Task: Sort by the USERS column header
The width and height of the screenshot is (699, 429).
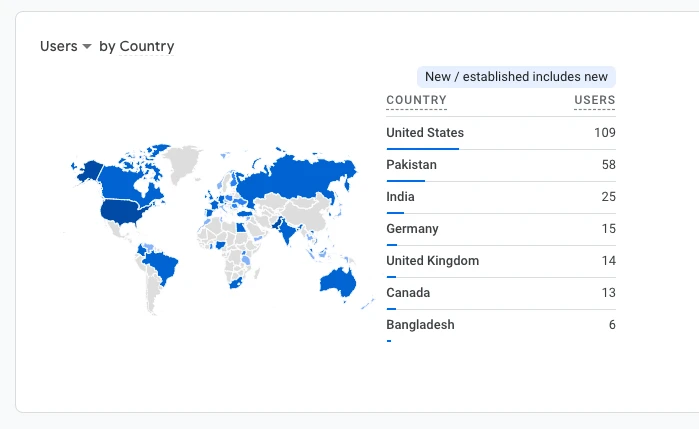Action: (594, 100)
